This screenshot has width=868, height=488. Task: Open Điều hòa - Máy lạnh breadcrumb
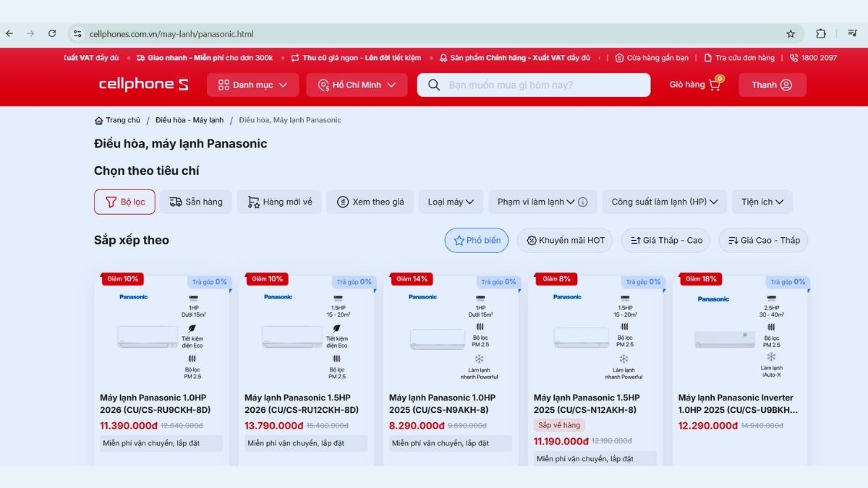coord(190,120)
